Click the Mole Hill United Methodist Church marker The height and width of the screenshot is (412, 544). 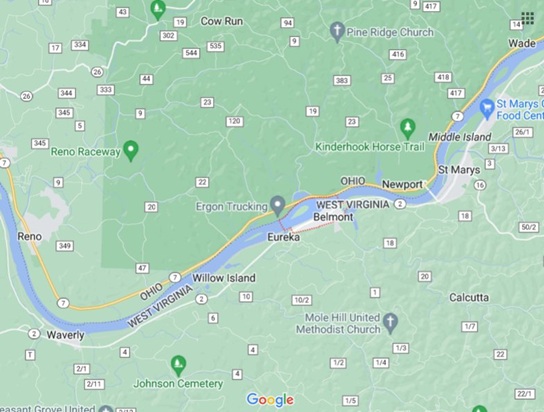tap(390, 323)
